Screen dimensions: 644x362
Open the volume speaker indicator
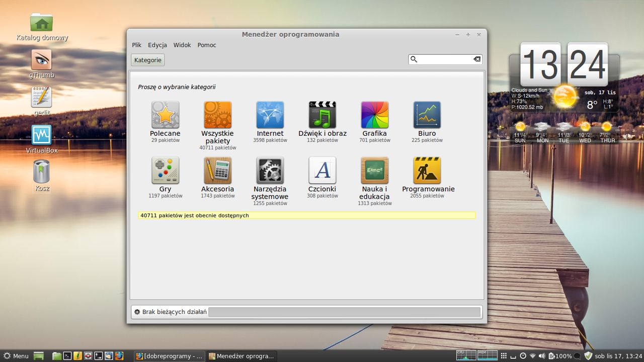pos(542,356)
